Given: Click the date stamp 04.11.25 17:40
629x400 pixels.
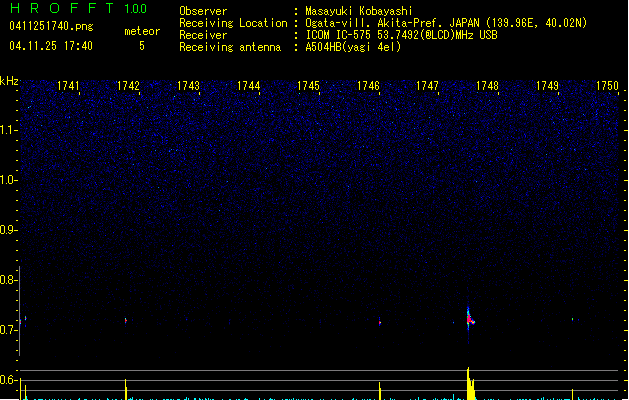Looking at the screenshot, I should pos(51,46).
